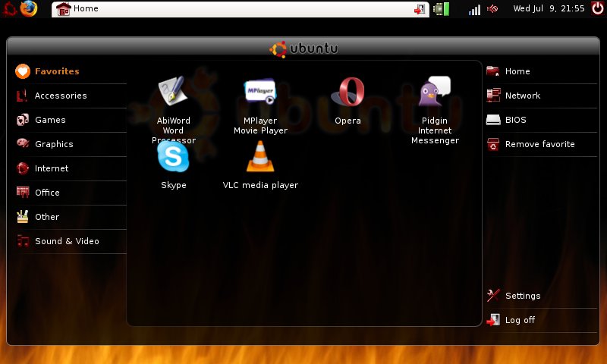Switch to the Accessories category
The width and height of the screenshot is (607, 364).
tap(61, 96)
